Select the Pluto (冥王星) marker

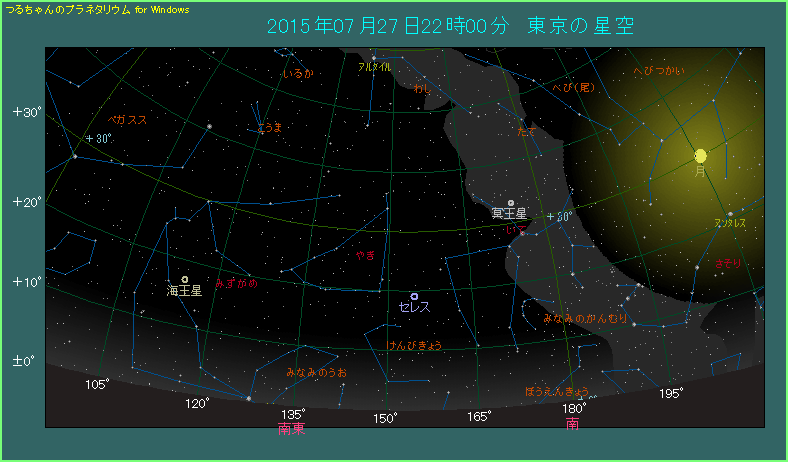[511, 203]
